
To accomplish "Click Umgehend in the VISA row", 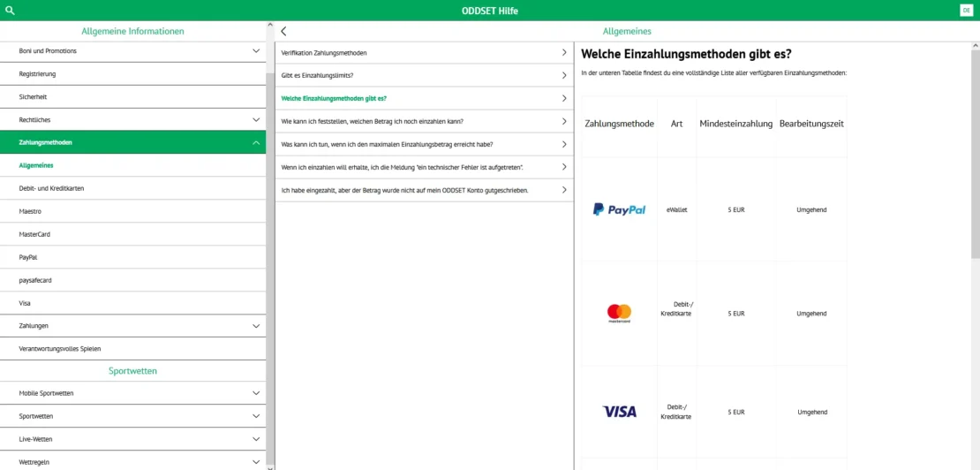I will pyautogui.click(x=812, y=413).
